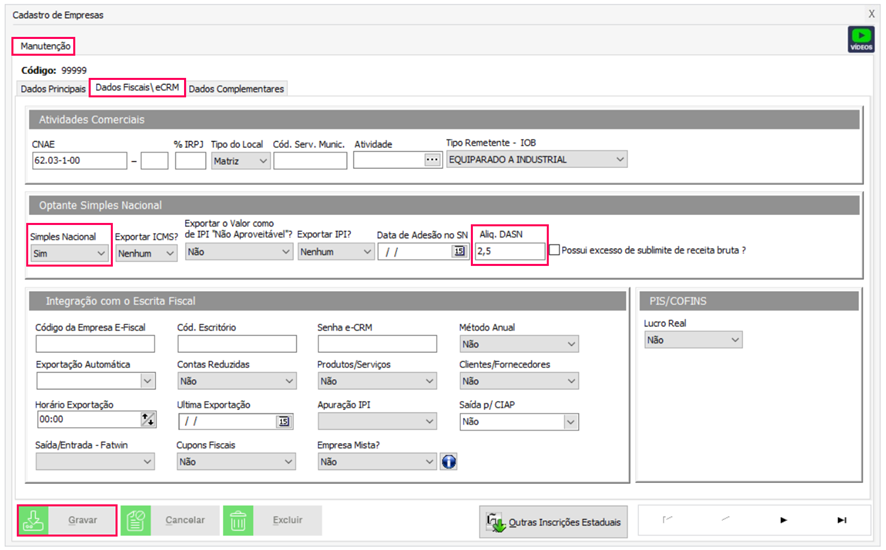Click the Outras Inscrições Estaduais button
886x550 pixels.
555,521
